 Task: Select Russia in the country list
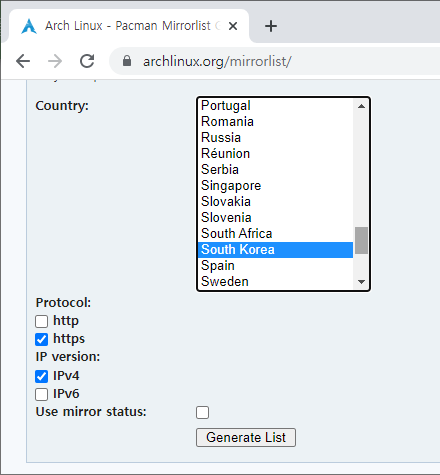click(x=275, y=138)
